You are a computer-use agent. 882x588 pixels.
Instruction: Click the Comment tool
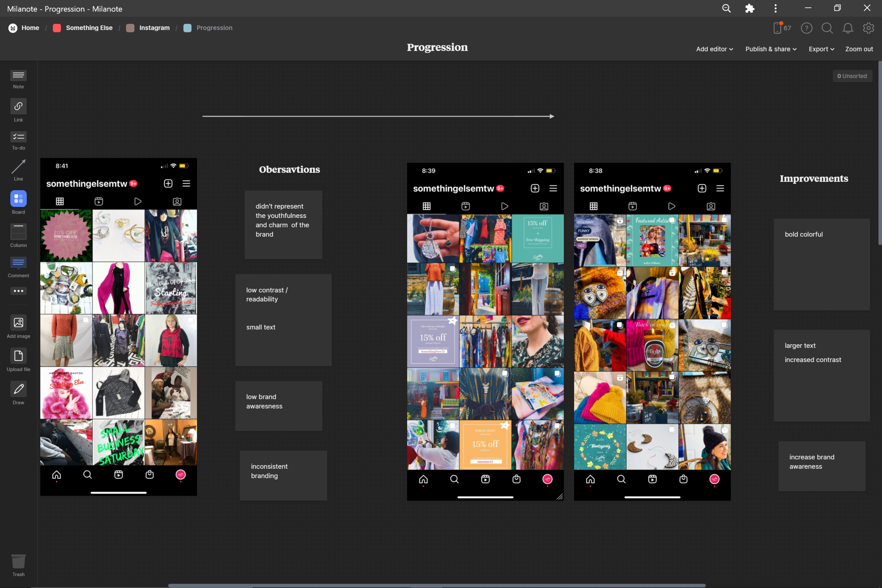(x=18, y=263)
